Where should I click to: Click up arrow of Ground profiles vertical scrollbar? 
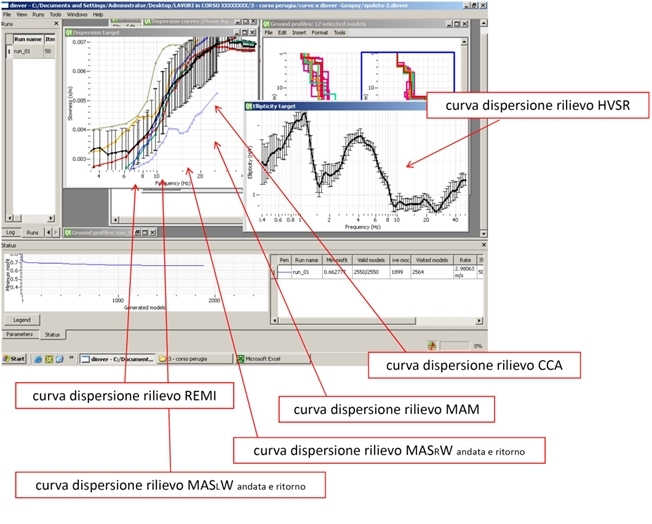[464, 42]
